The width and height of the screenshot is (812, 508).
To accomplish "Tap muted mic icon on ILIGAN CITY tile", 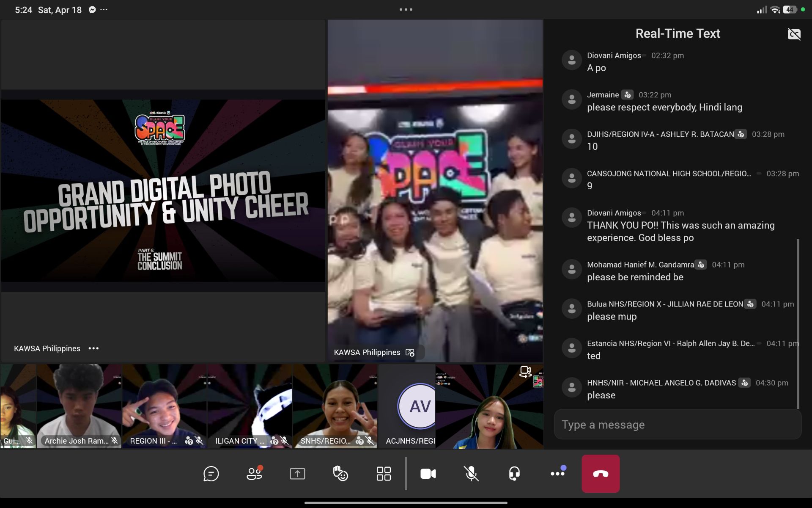I will tap(285, 441).
